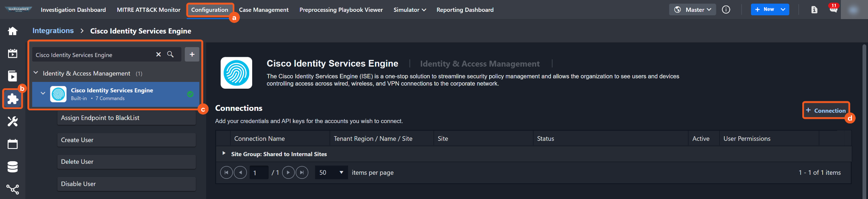The width and height of the screenshot is (868, 199).
Task: Sort by Site column header
Action: 443,139
